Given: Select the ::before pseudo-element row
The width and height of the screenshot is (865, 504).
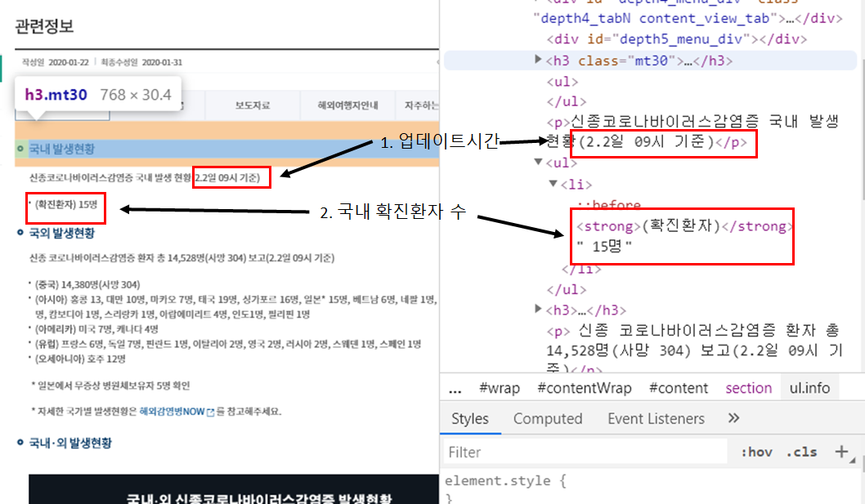Looking at the screenshot, I should (609, 204).
